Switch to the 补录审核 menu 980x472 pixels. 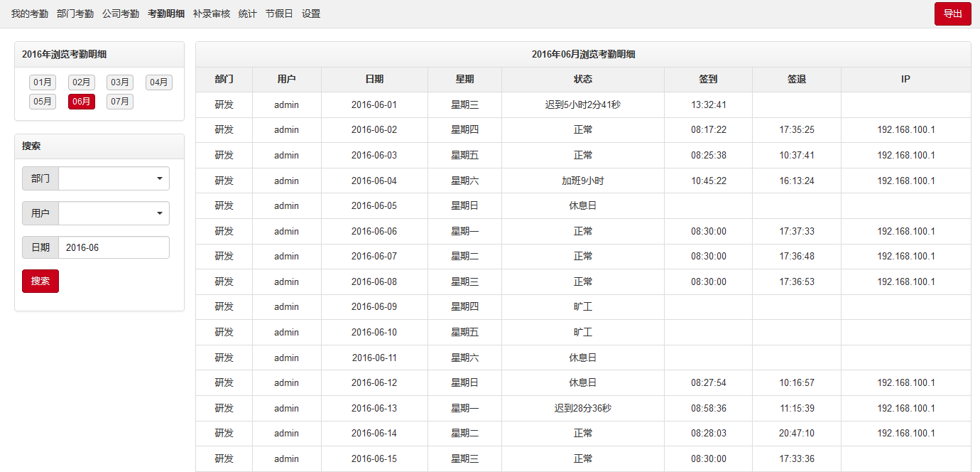pyautogui.click(x=212, y=14)
